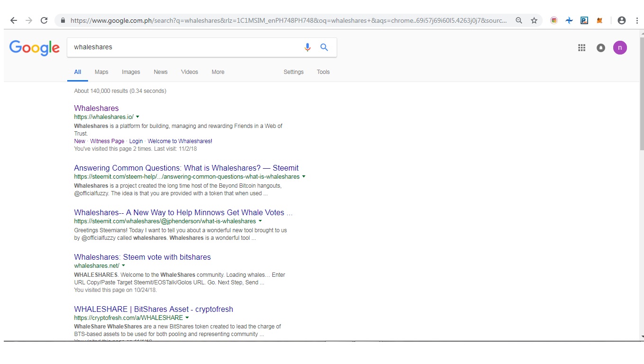
Task: Open the blue pinwheel extension icon
Action: 569,20
